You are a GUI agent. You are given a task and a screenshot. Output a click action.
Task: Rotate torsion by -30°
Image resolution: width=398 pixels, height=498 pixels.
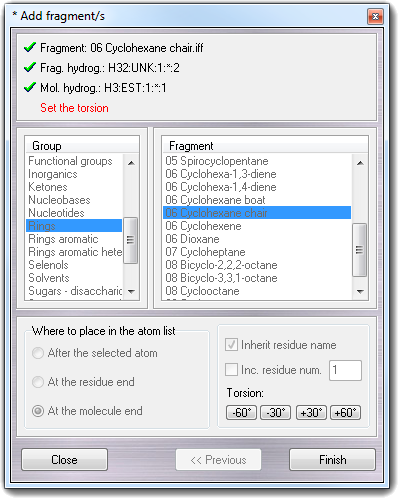275,413
